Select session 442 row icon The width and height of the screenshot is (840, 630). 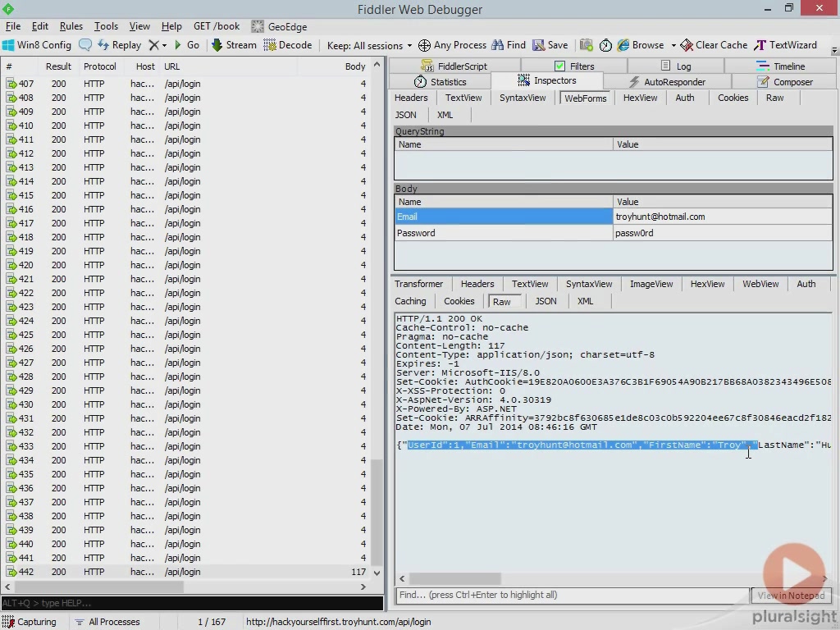tap(11, 572)
